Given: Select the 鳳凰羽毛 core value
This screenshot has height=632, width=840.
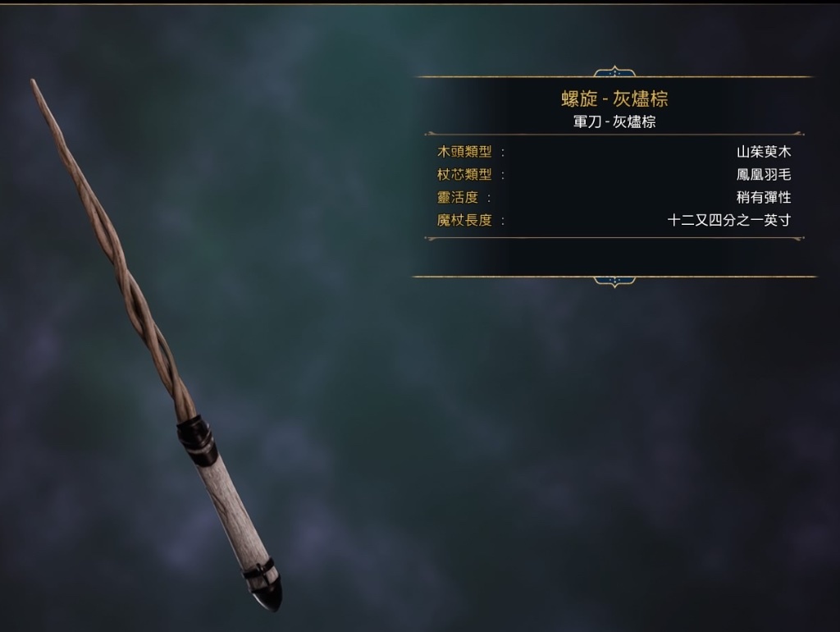Looking at the screenshot, I should 764,175.
